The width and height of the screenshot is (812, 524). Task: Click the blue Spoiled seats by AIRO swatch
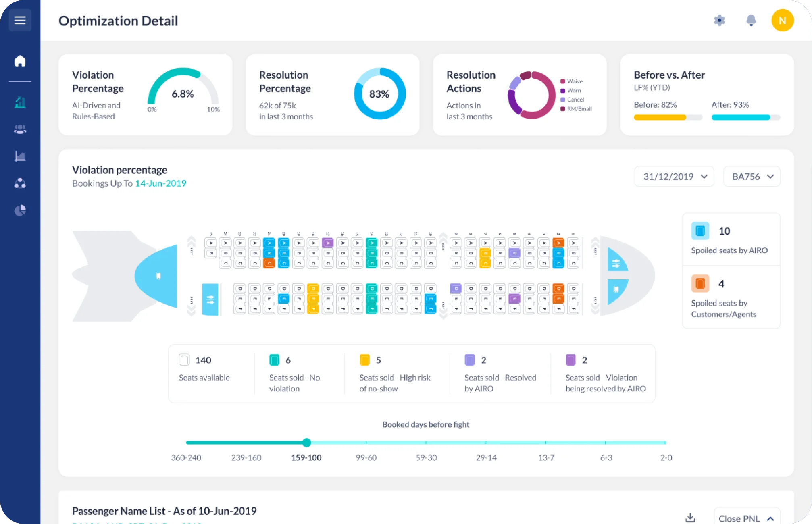pos(700,231)
